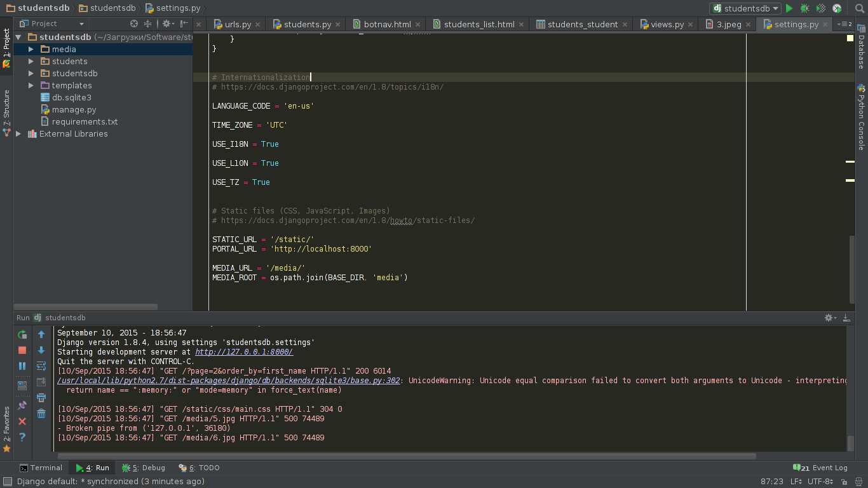Switch to urls.py tab
This screenshot has width=868, height=488.
(x=238, y=24)
